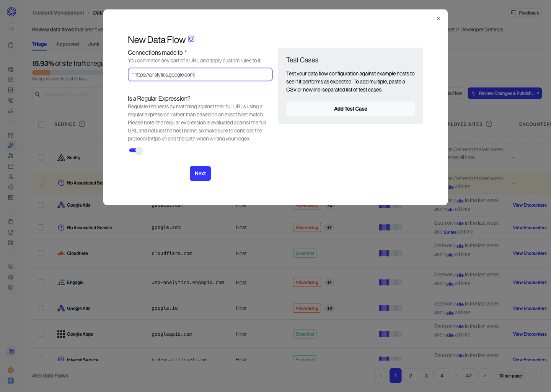Viewport: 551px width, 392px height.
Task: Open the user-shield sidebar icon
Action: coord(11,176)
